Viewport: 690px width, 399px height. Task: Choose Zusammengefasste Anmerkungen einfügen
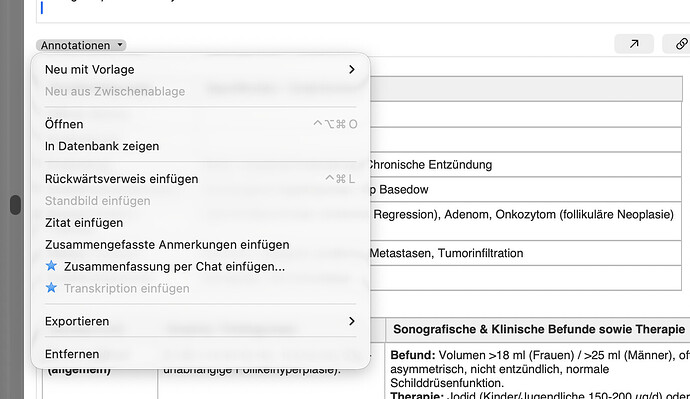[200, 245]
